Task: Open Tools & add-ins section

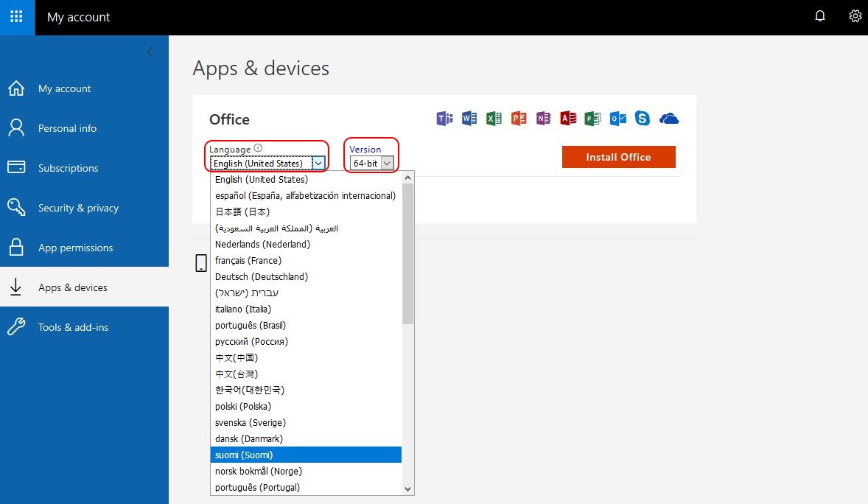Action: click(x=84, y=327)
